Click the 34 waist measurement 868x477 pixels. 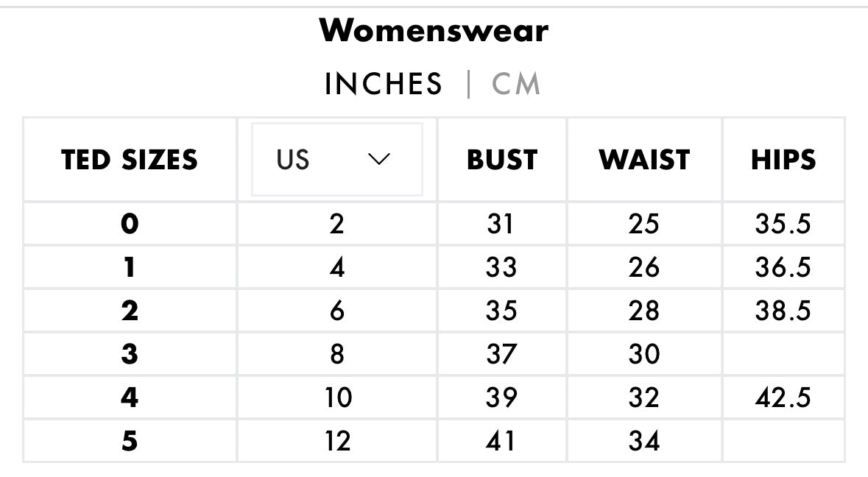pos(644,441)
